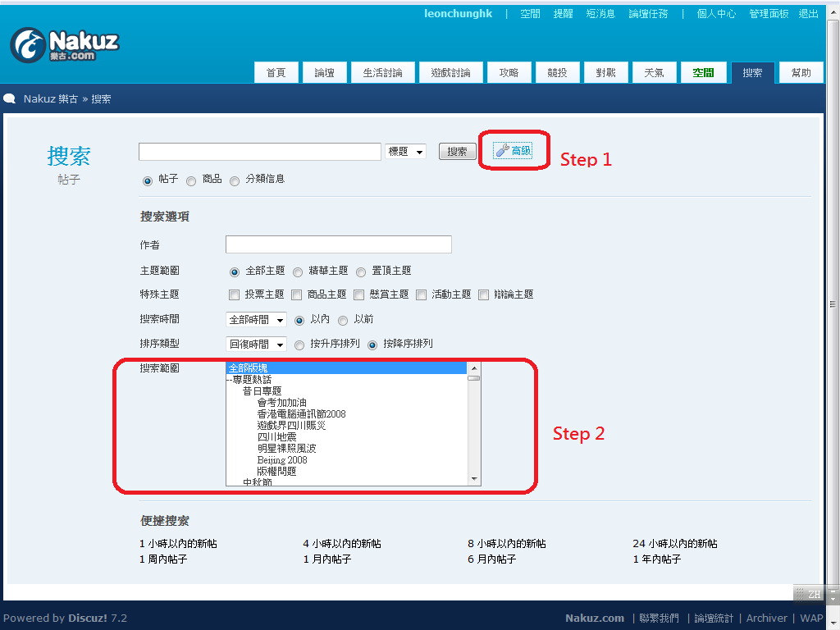The width and height of the screenshot is (840, 630).
Task: Click the wrench Advanced search icon
Action: click(503, 150)
